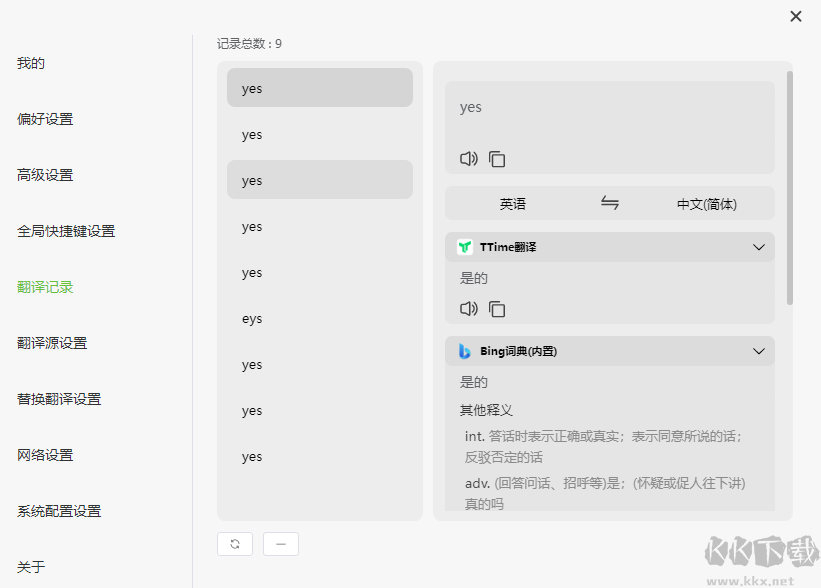Go to 翻译源设置 section
Image resolution: width=821 pixels, height=588 pixels.
[x=52, y=343]
